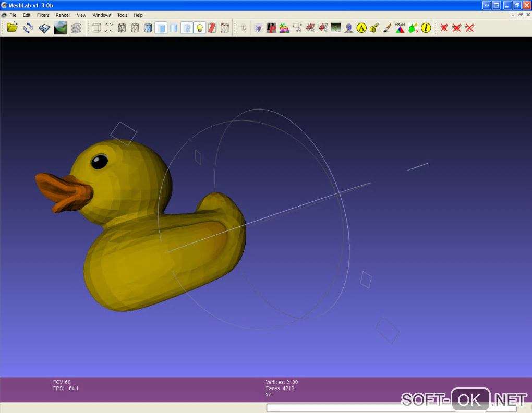Click the point picking starburst icon
The width and height of the screenshot is (532, 413).
pos(258,28)
